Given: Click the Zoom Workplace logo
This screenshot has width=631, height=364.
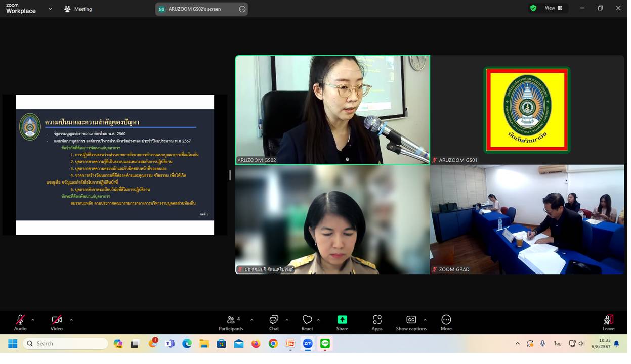Looking at the screenshot, I should (x=21, y=9).
